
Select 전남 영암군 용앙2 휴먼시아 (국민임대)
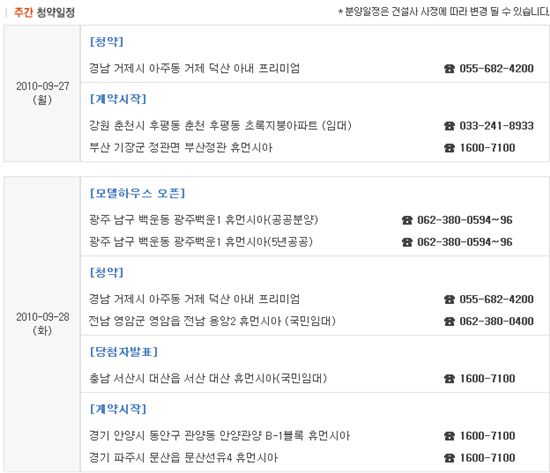pos(212,321)
